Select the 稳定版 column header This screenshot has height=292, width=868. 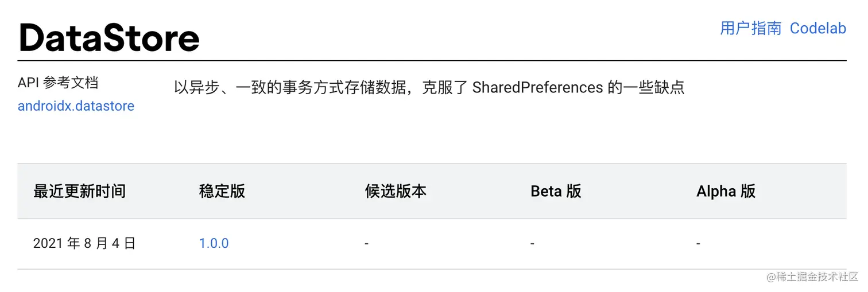tap(222, 191)
